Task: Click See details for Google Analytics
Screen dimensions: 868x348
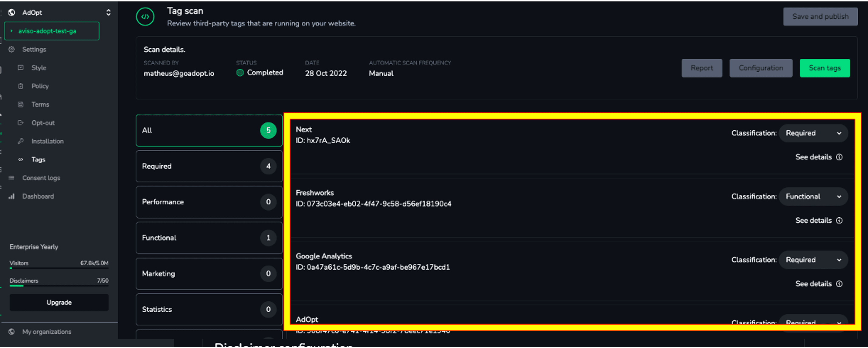Action: click(813, 284)
